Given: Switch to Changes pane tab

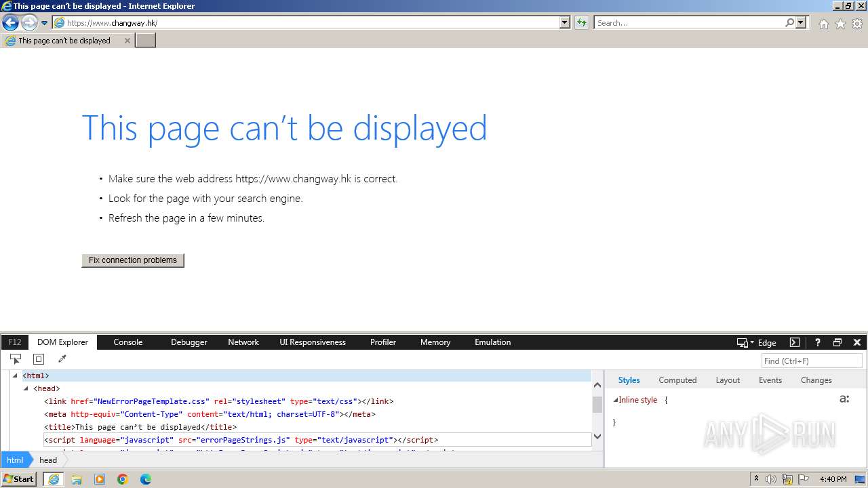Looking at the screenshot, I should coord(816,380).
